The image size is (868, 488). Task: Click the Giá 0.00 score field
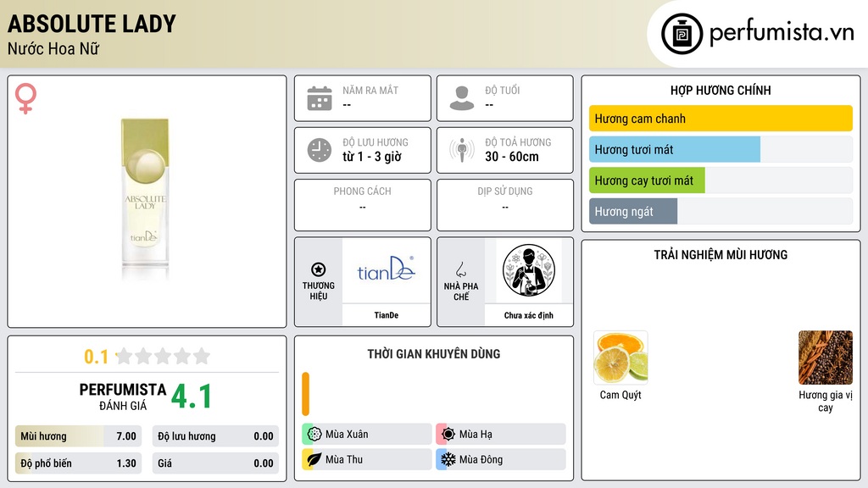tap(215, 463)
